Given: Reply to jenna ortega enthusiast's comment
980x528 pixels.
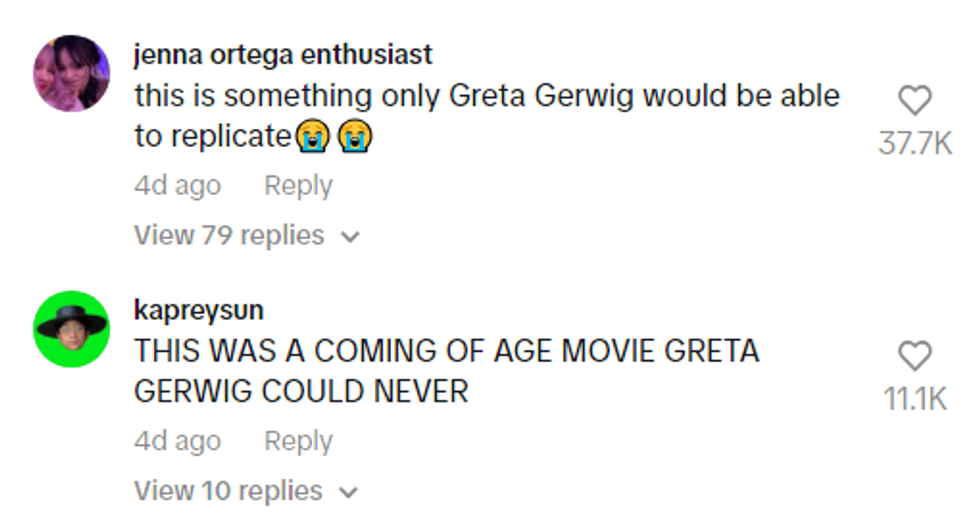Looking at the screenshot, I should coord(298,186).
